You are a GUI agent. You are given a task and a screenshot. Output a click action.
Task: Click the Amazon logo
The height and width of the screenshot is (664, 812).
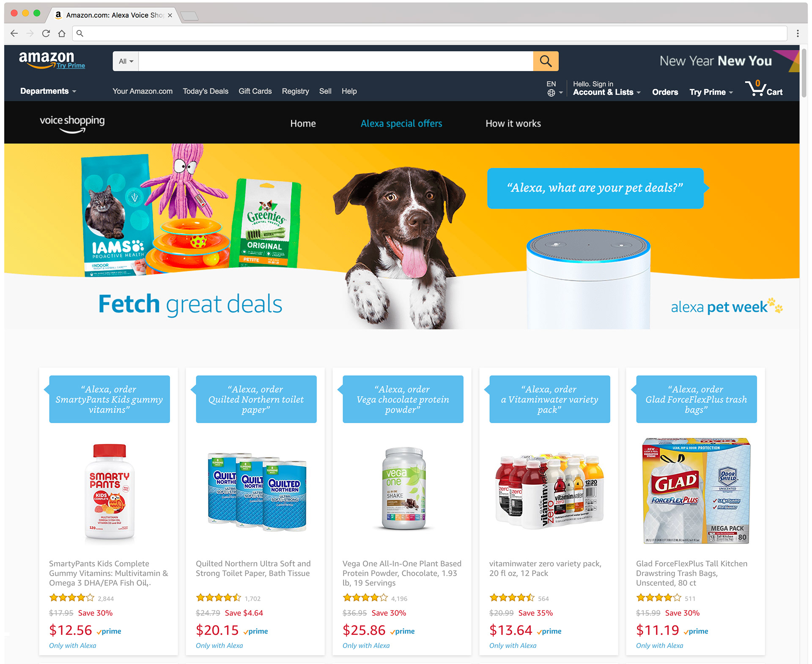point(52,60)
